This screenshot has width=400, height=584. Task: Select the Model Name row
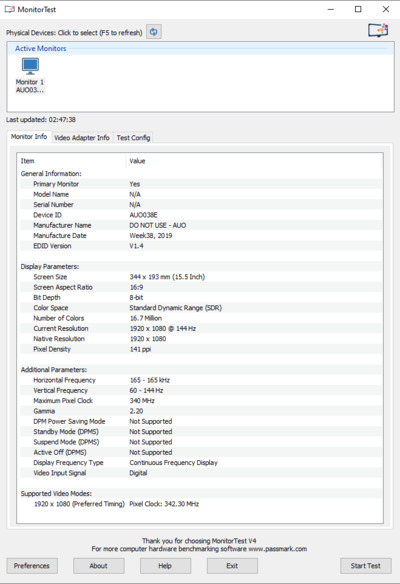[200, 194]
